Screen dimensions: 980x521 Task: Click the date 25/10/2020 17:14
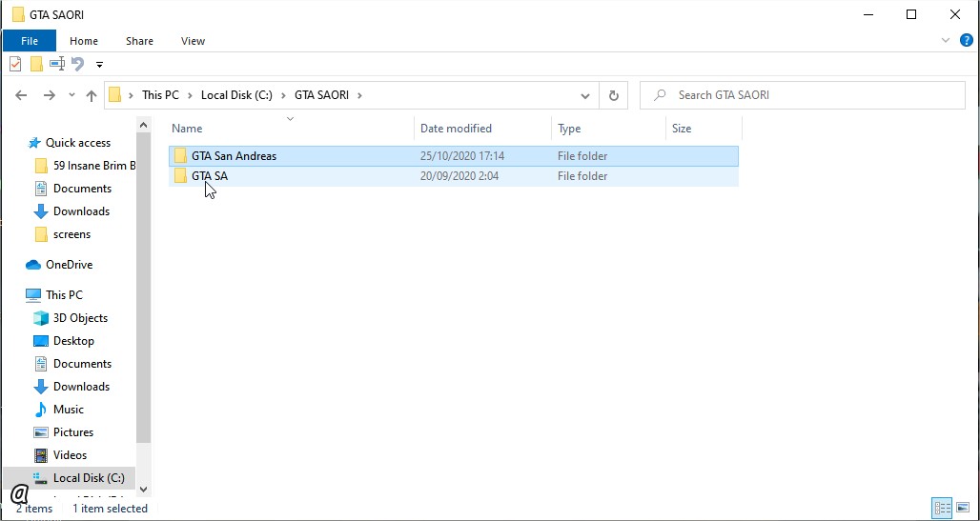click(462, 156)
